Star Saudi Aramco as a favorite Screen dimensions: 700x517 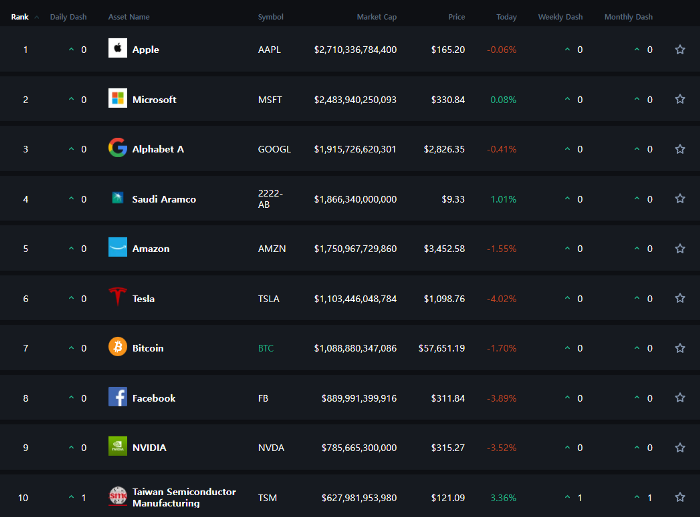[680, 199]
